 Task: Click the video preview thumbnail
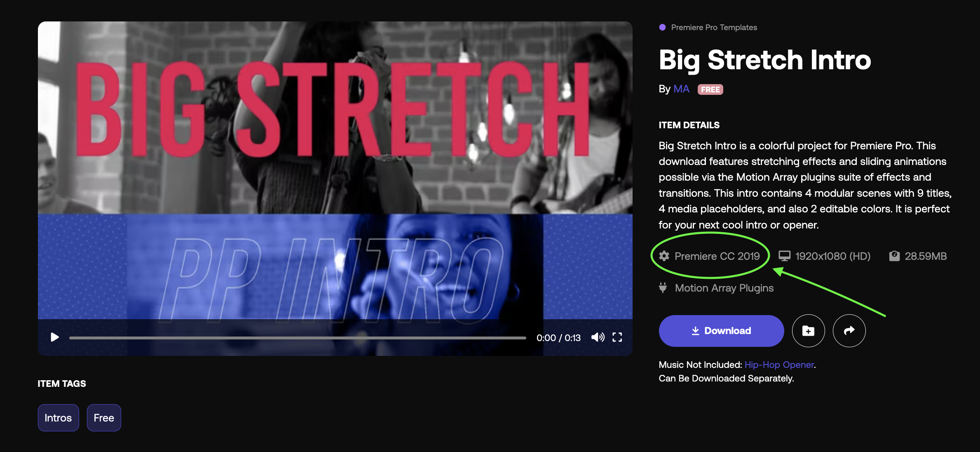335,170
